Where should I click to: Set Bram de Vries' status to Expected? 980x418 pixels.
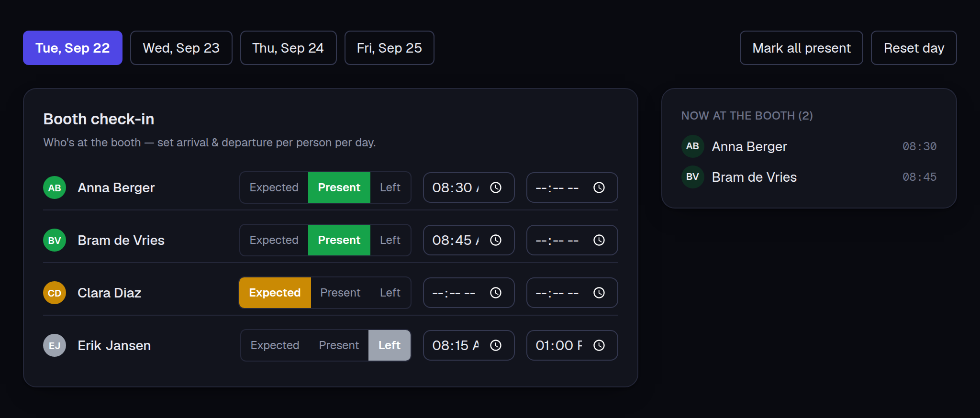coord(274,240)
